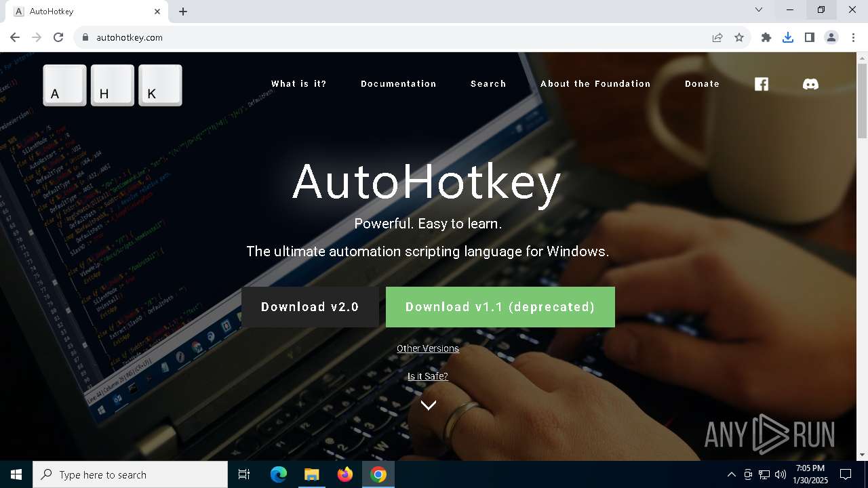Click the Download v2.0 button
Image resolution: width=868 pixels, height=488 pixels.
coord(310,307)
